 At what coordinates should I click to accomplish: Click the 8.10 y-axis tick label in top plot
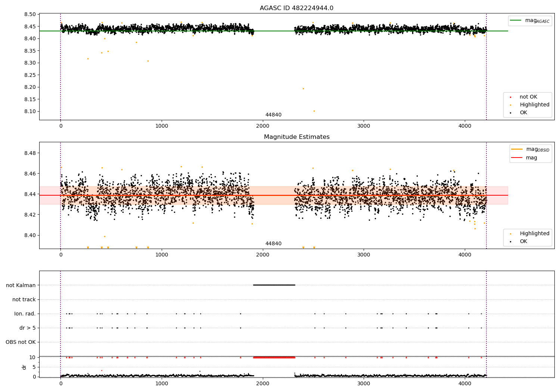tap(30, 112)
